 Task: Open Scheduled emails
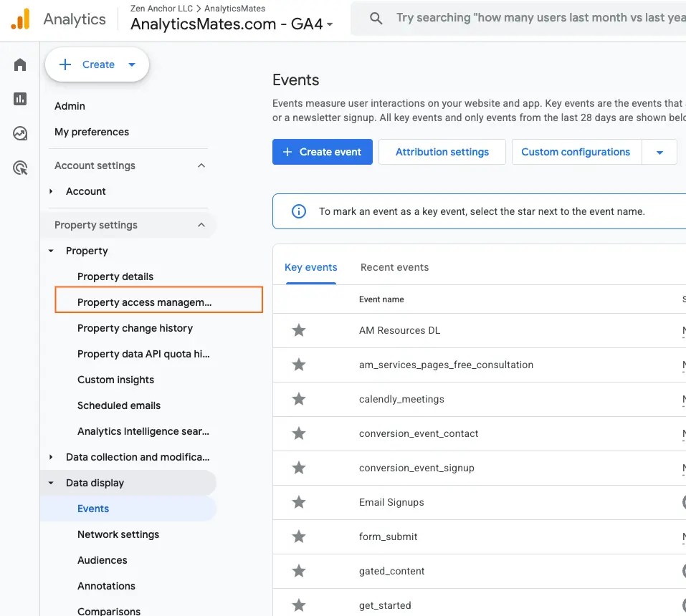(119, 405)
